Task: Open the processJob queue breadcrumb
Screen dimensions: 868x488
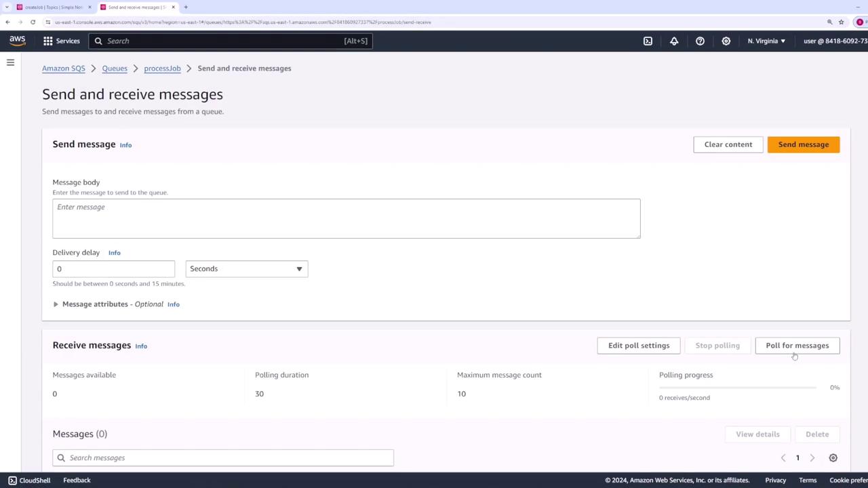Action: pos(162,68)
